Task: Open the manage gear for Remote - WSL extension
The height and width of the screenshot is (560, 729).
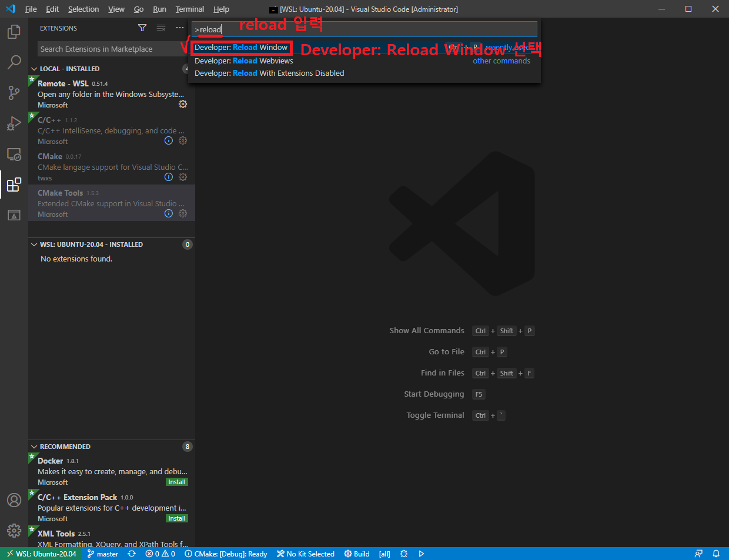Action: click(x=183, y=105)
